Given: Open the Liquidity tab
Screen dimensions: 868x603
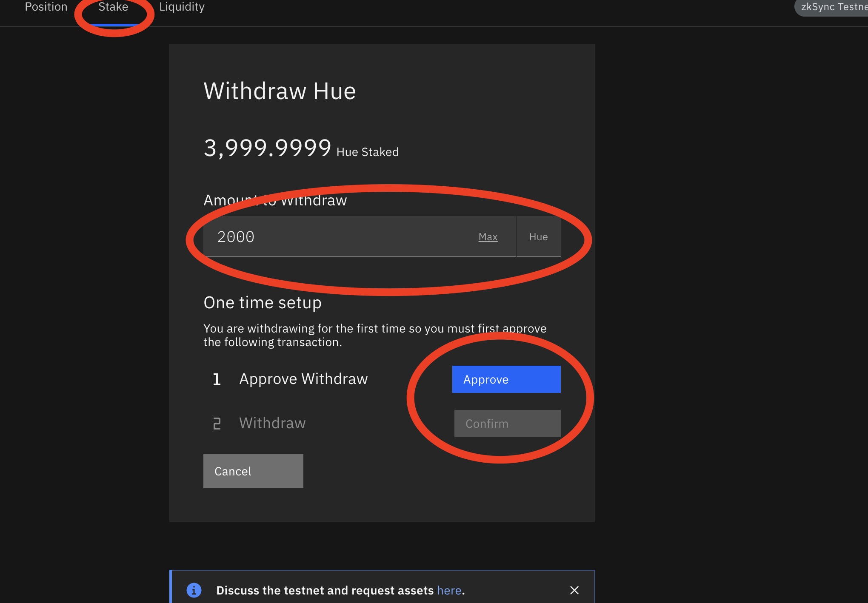Looking at the screenshot, I should (182, 7).
